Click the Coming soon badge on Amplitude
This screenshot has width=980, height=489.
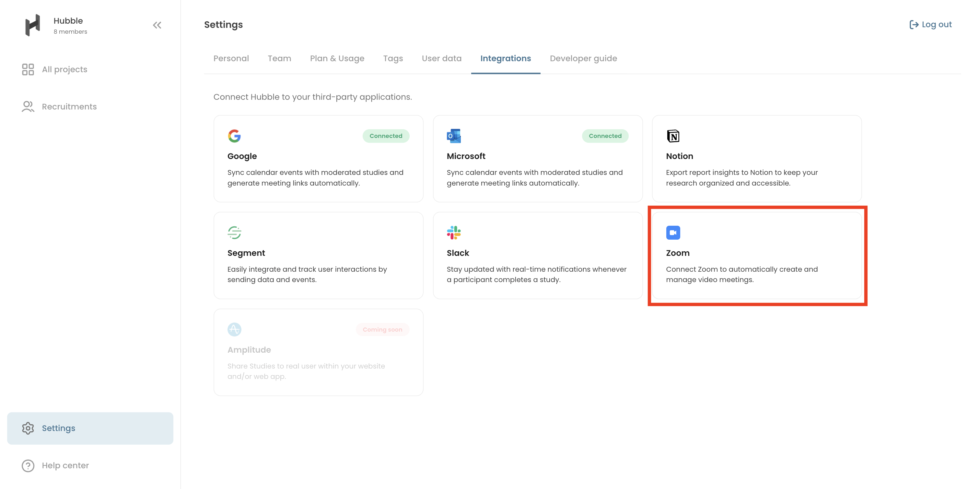coord(382,329)
